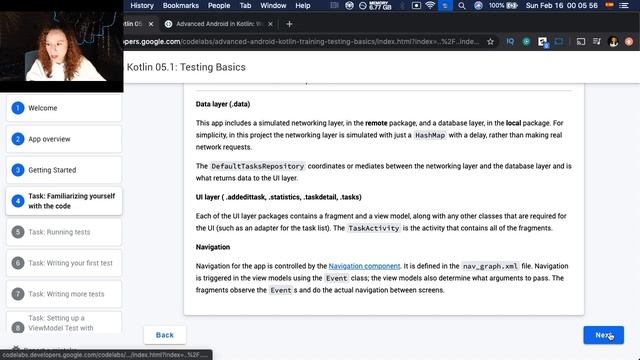Open Wi-Fi status menu
Image resolution: width=640 pixels, height=360 pixels.
coord(430,5)
